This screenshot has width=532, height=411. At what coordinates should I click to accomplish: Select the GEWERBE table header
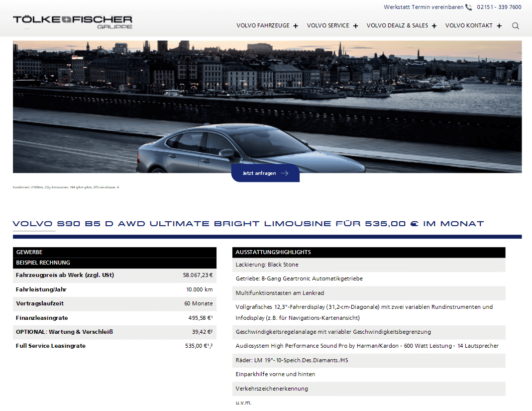click(114, 253)
